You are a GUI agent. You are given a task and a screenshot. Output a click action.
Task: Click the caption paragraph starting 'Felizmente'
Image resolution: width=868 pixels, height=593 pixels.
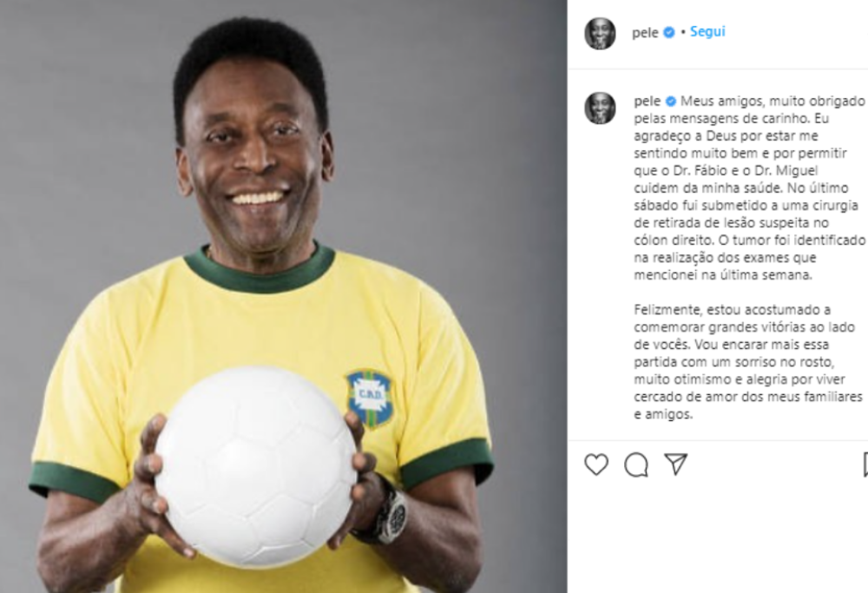click(748, 361)
